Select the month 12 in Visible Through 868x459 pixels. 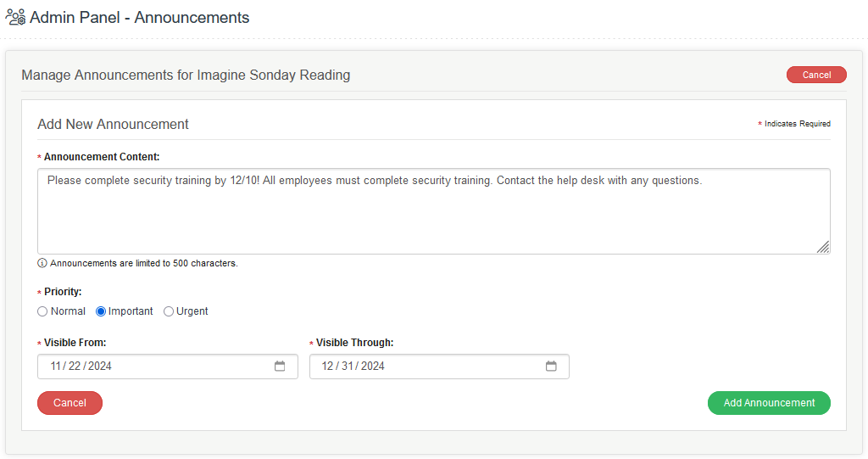click(x=327, y=367)
